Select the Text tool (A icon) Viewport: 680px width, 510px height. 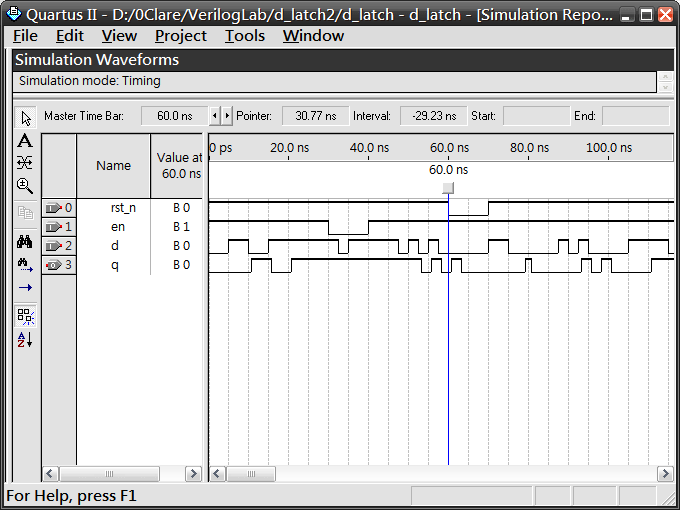pyautogui.click(x=26, y=141)
